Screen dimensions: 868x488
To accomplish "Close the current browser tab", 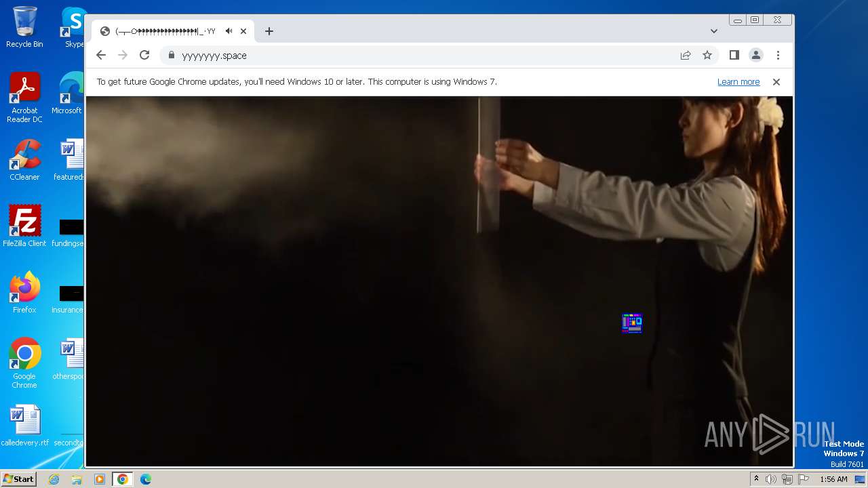I will pos(243,31).
